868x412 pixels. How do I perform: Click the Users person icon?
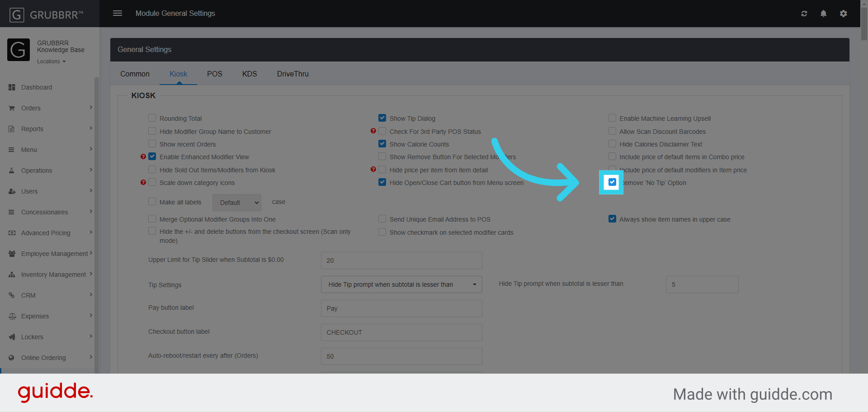(12, 191)
